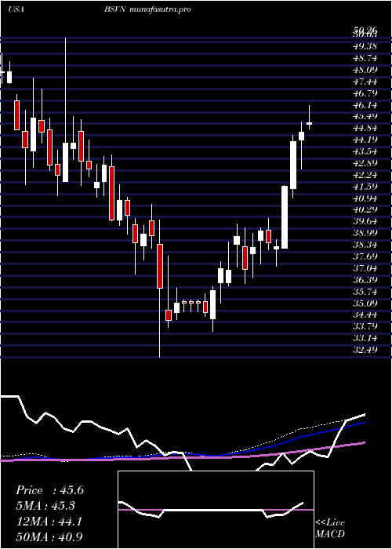The height and width of the screenshot is (549, 392).
Task: Select the 37.04 price axis label
Action: (x=365, y=268)
